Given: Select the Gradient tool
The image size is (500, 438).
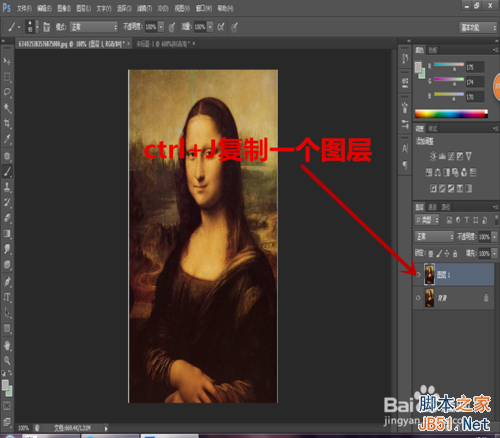Looking at the screenshot, I should (x=7, y=233).
